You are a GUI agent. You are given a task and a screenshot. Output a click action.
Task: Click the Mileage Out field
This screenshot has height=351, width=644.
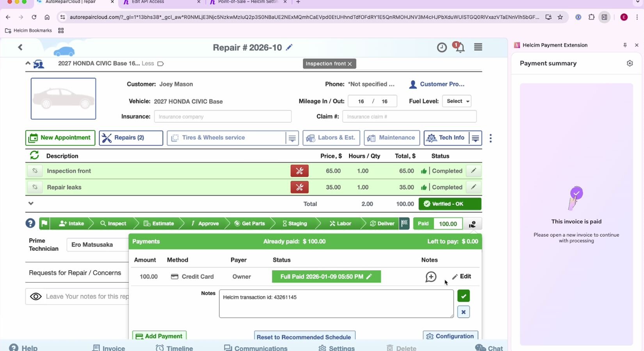384,101
